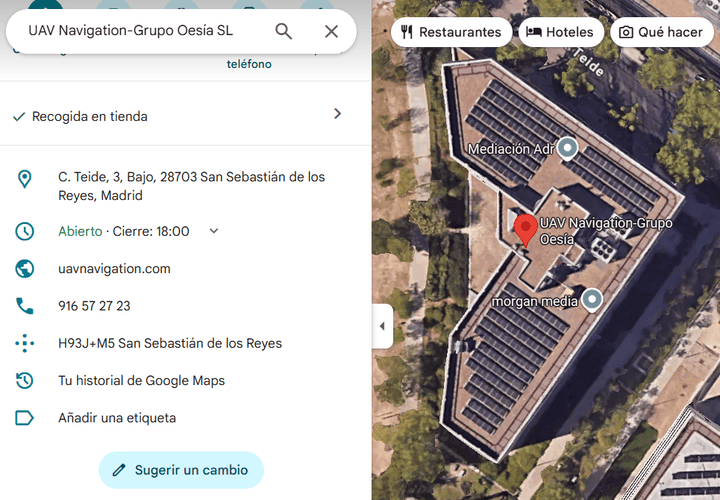The image size is (720, 500).
Task: Clear the search with the X icon
Action: coord(331,31)
